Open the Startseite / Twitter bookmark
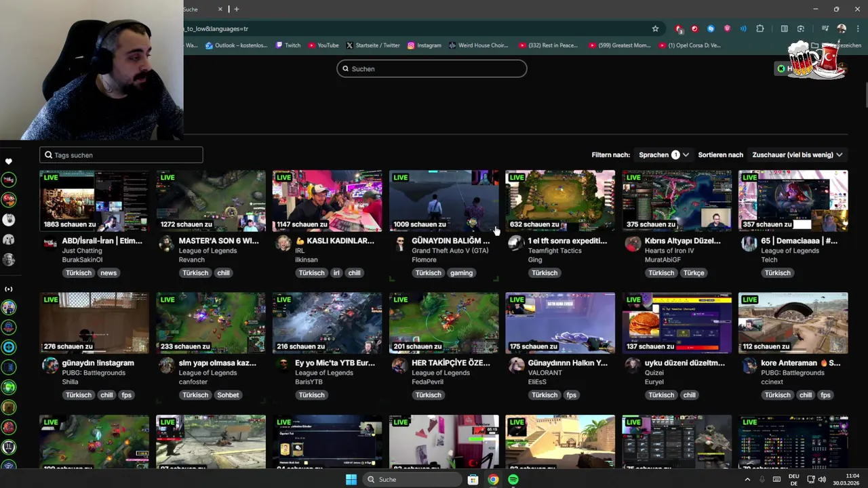This screenshot has width=868, height=488. tap(372, 45)
